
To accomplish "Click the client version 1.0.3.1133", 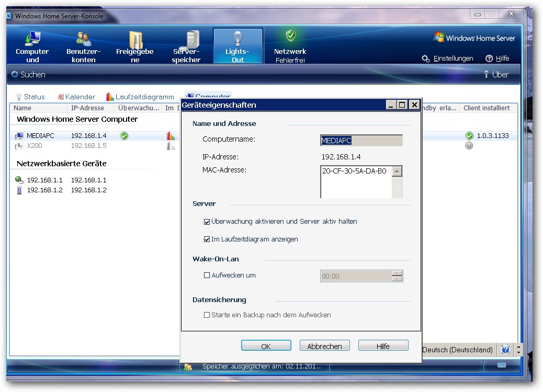I will tap(493, 135).
